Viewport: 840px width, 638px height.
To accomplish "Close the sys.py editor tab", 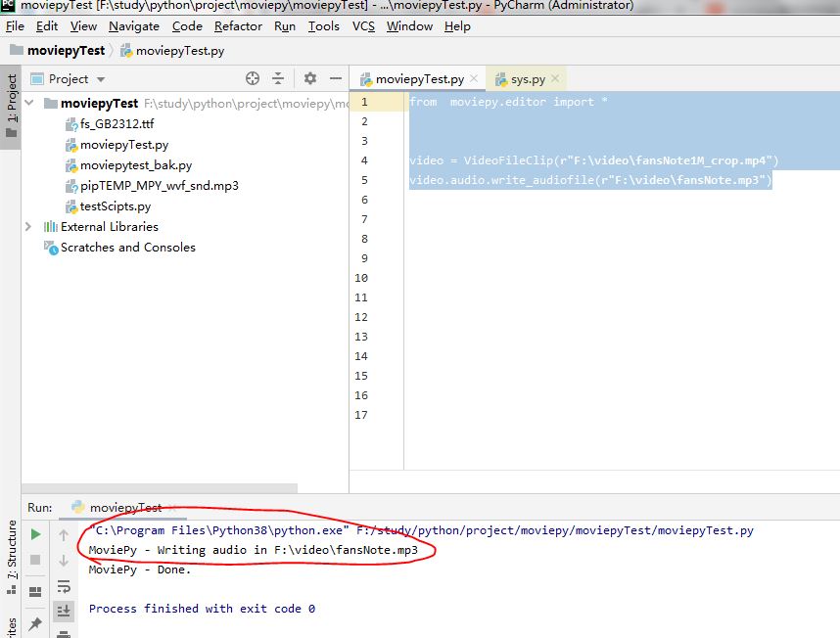I will tap(555, 78).
